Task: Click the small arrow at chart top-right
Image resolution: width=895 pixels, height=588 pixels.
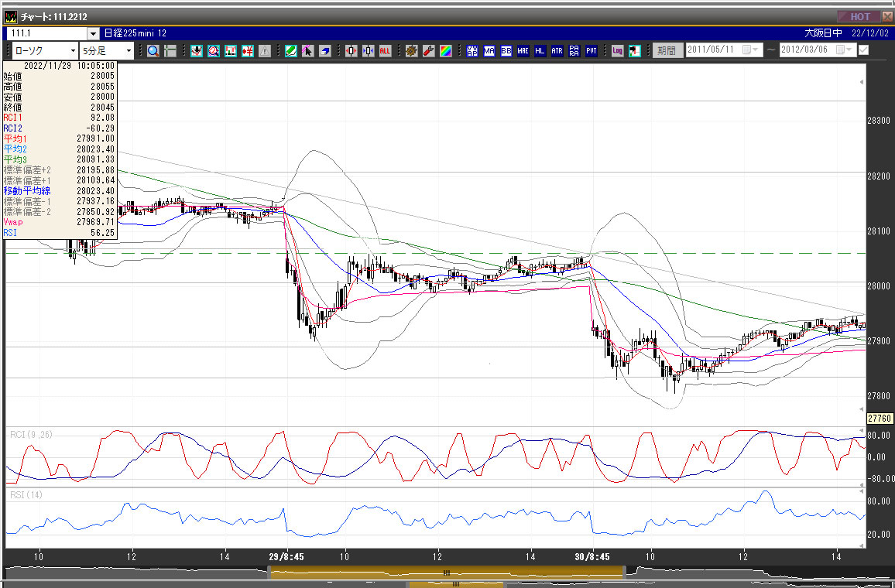Action: 862,82
